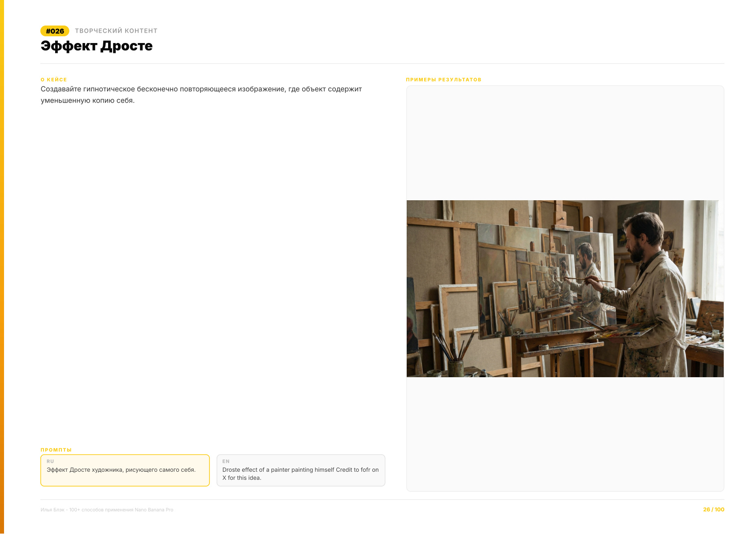Click the footer text 'Илья Блэк - 100+ способов'
Image resolution: width=756 pixels, height=534 pixels.
coord(107,510)
